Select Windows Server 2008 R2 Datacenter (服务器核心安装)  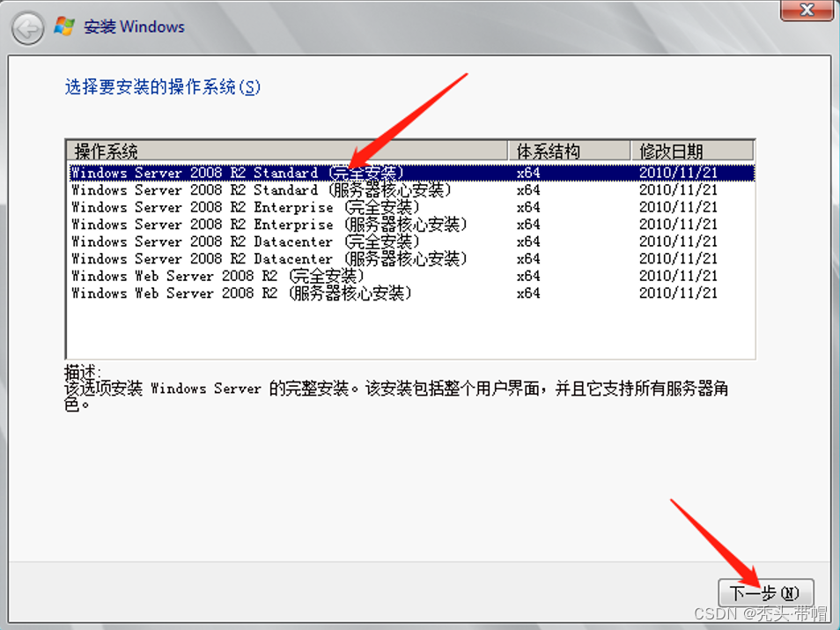coord(411,258)
